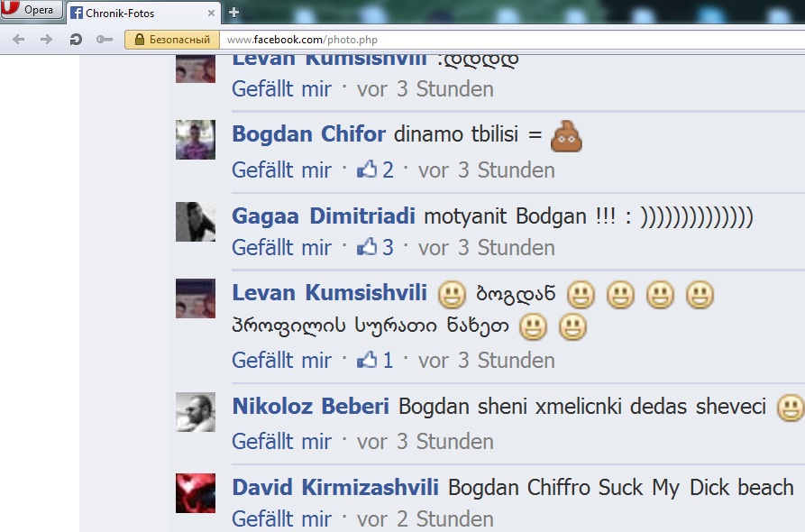Click David Kirmizashvili's red avatar thumbnail
This screenshot has height=532, width=805.
tap(196, 493)
